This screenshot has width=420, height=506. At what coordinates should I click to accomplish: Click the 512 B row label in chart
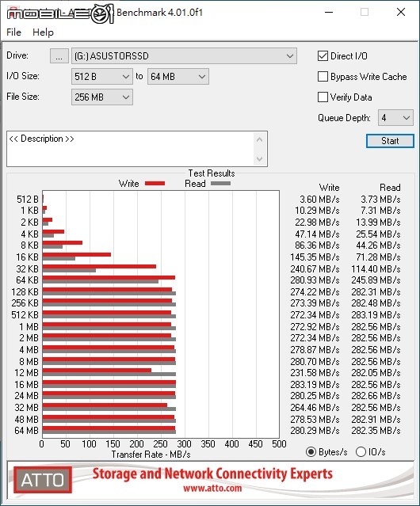pos(28,200)
